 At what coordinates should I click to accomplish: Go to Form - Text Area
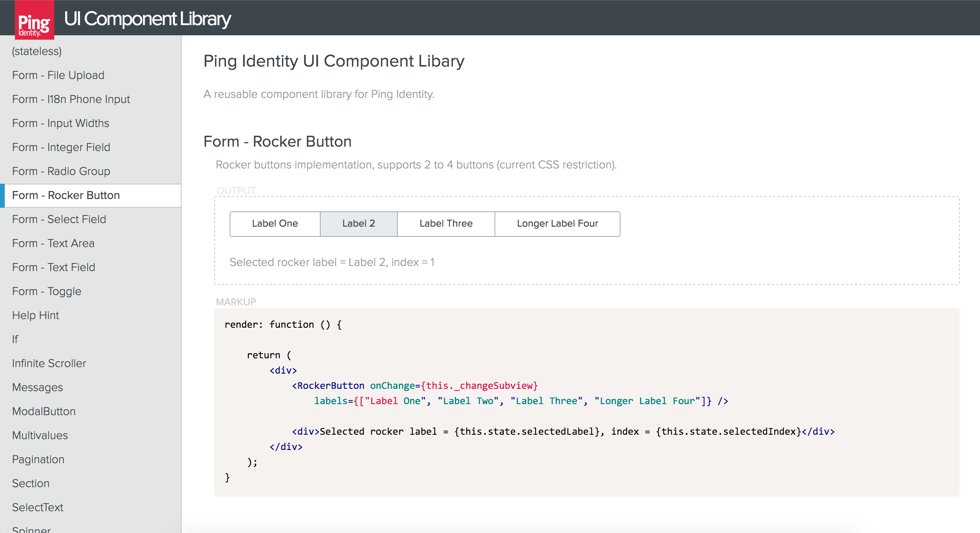click(53, 243)
